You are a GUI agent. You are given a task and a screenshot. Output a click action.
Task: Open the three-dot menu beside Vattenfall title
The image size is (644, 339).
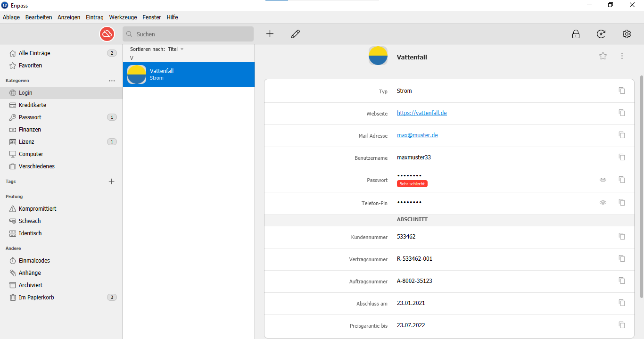pyautogui.click(x=622, y=56)
